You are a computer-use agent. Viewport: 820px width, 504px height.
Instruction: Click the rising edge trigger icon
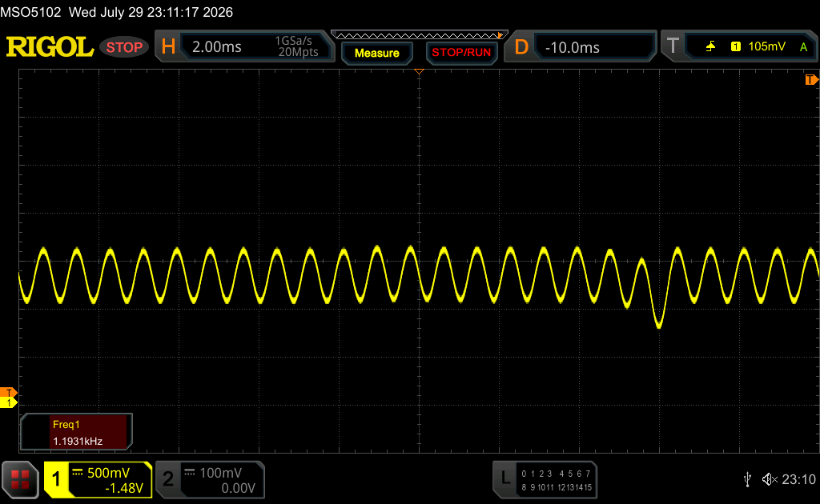[710, 46]
